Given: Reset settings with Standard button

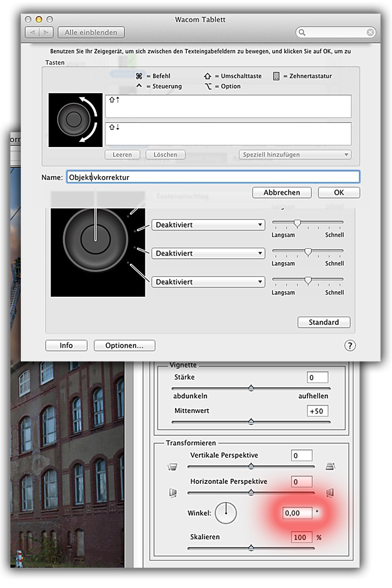Looking at the screenshot, I should click(324, 322).
